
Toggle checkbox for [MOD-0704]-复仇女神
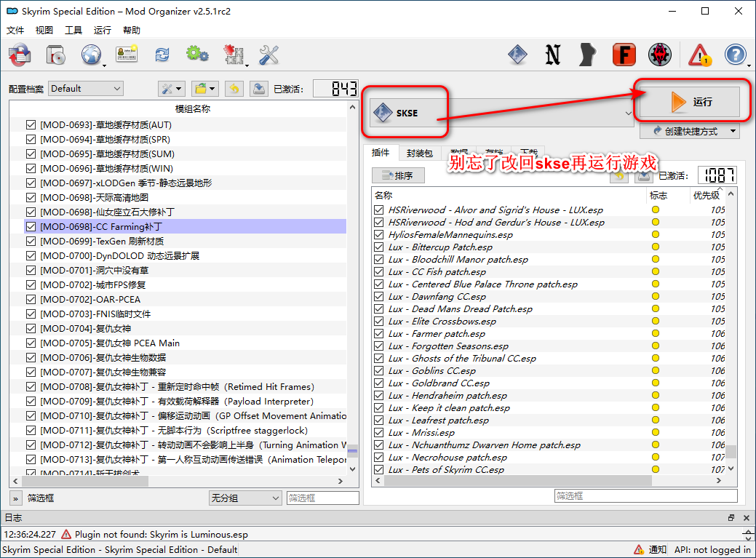click(31, 329)
